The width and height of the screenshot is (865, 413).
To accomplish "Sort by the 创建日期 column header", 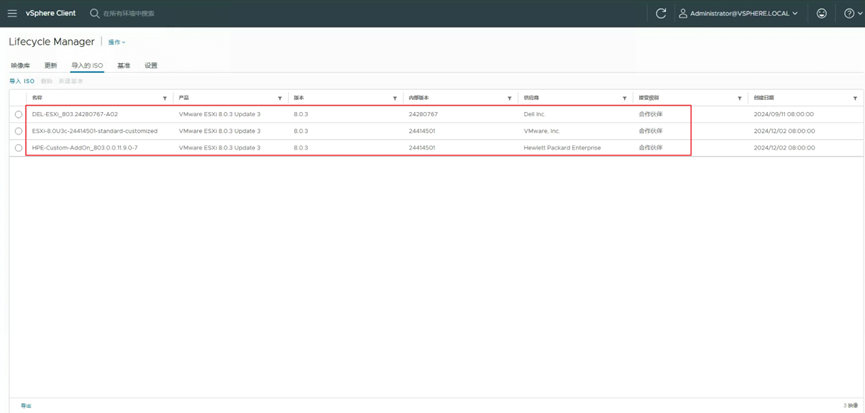I will [763, 98].
